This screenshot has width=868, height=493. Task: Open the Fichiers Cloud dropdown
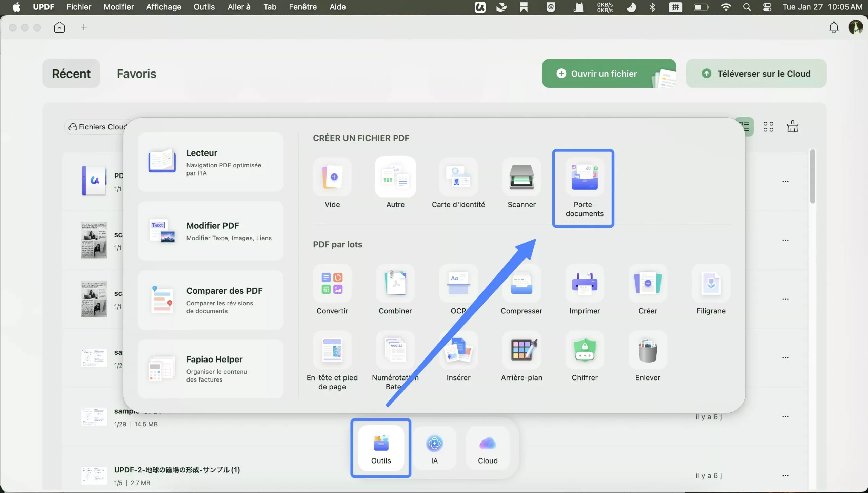click(x=98, y=126)
